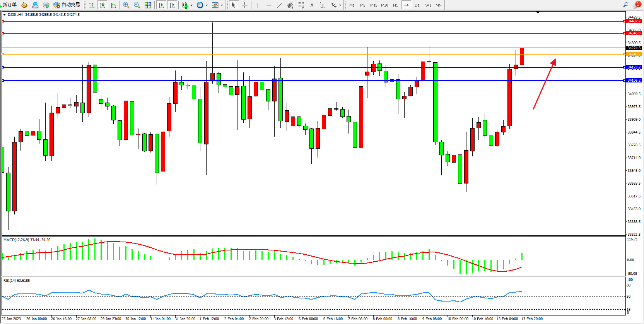Toggle chart auto-scroll to latest bar

(x=161, y=5)
